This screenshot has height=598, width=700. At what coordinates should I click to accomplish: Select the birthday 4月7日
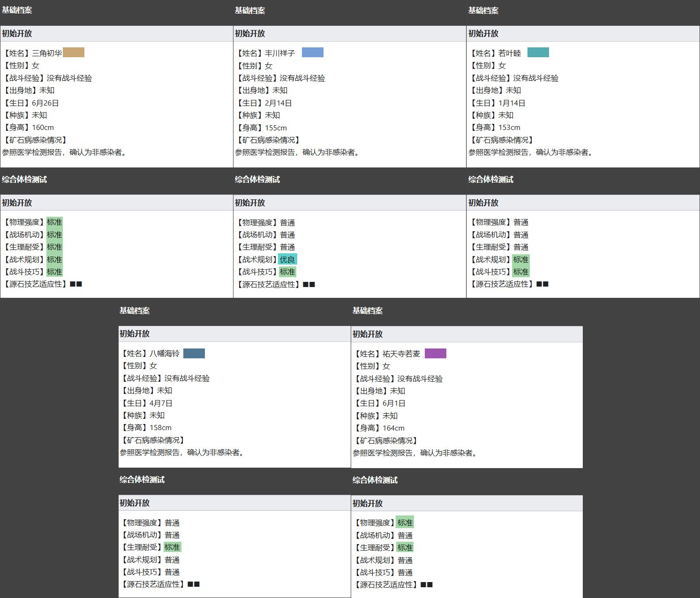point(161,403)
